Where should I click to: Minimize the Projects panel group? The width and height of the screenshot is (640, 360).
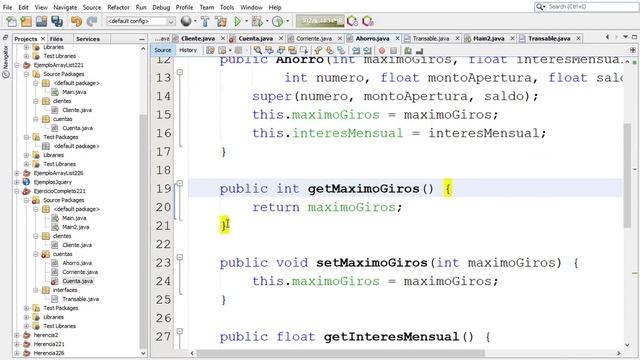coord(142,39)
